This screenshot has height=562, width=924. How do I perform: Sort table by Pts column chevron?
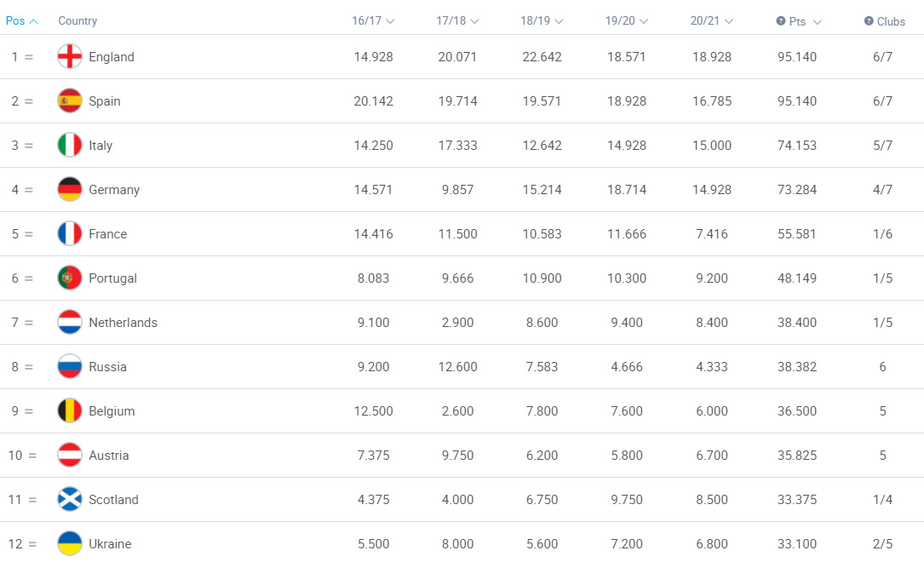click(x=817, y=22)
